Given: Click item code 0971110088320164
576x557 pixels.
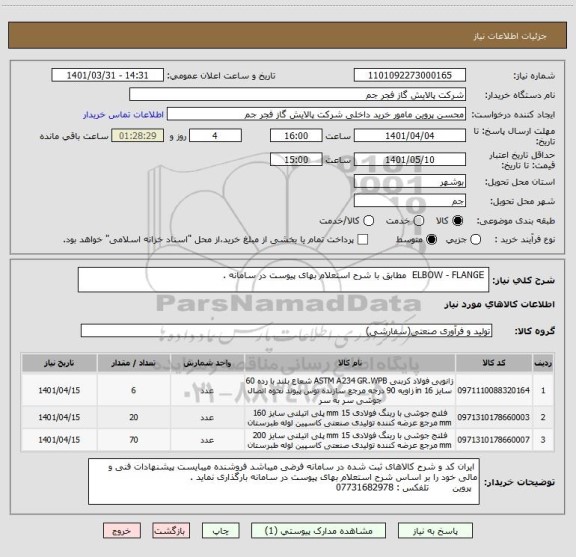Looking at the screenshot, I should pyautogui.click(x=493, y=390).
